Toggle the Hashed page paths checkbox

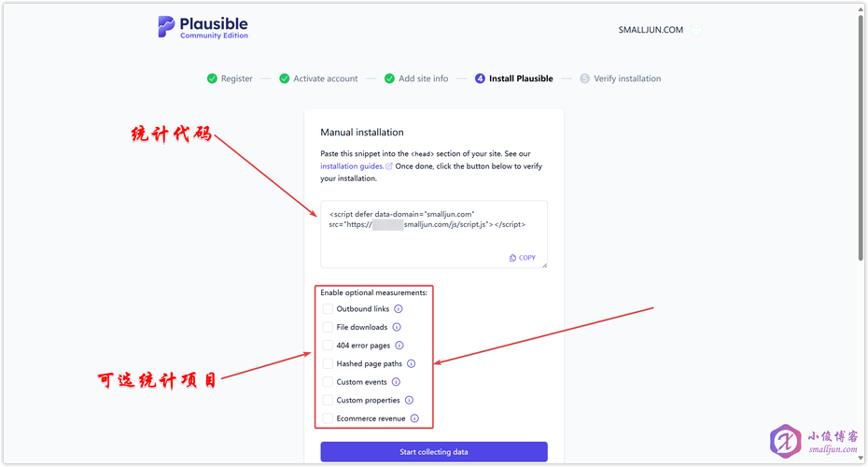pyautogui.click(x=328, y=363)
